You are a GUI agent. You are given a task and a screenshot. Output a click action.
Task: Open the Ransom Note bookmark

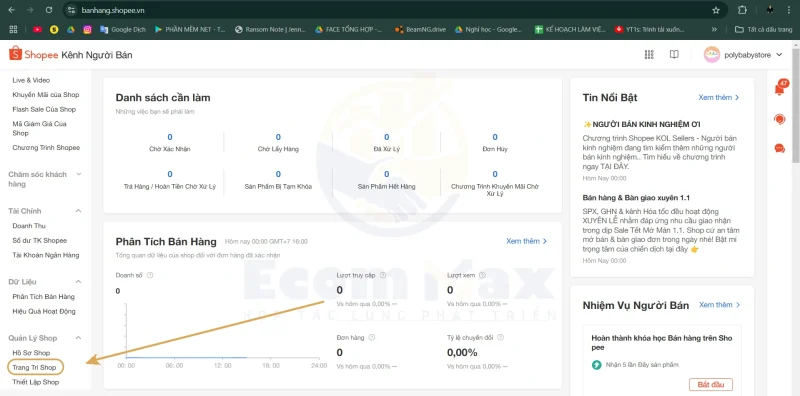(270, 30)
